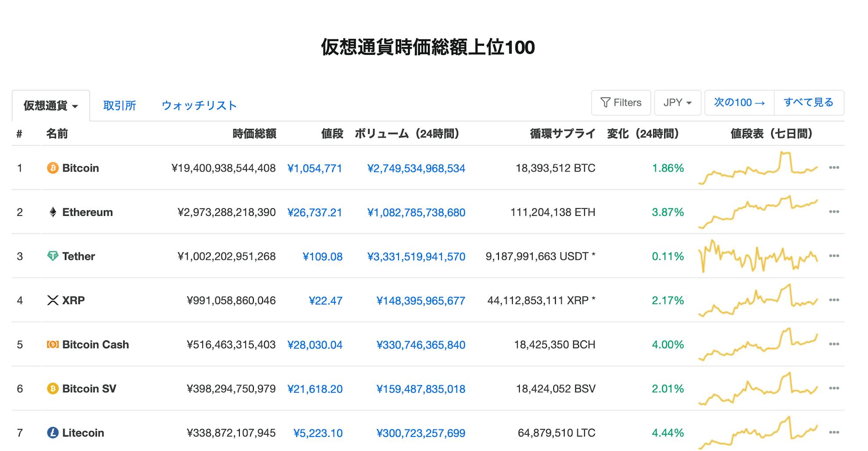Open Bitcoin seven-day price sparkline chart
This screenshot has width=868, height=451.
[758, 168]
